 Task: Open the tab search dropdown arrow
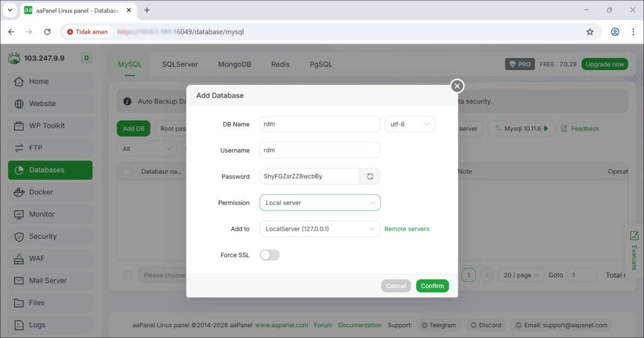tap(10, 10)
